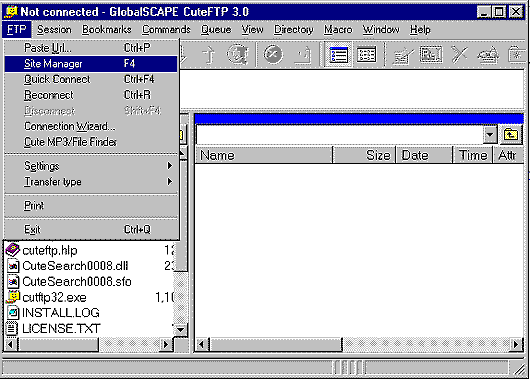
Task: Click the Stop transfer toolbar icon
Action: 273,54
